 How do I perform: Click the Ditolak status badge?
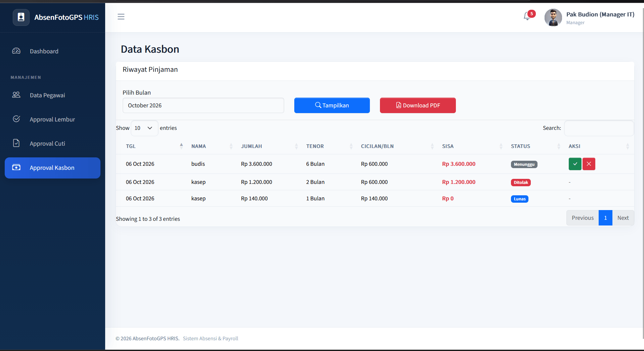pos(521,183)
